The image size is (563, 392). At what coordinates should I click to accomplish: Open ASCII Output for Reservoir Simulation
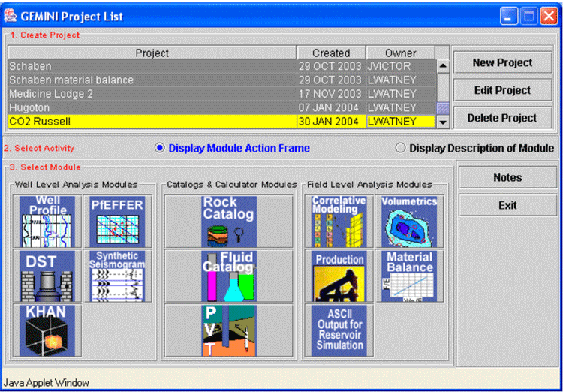click(339, 330)
